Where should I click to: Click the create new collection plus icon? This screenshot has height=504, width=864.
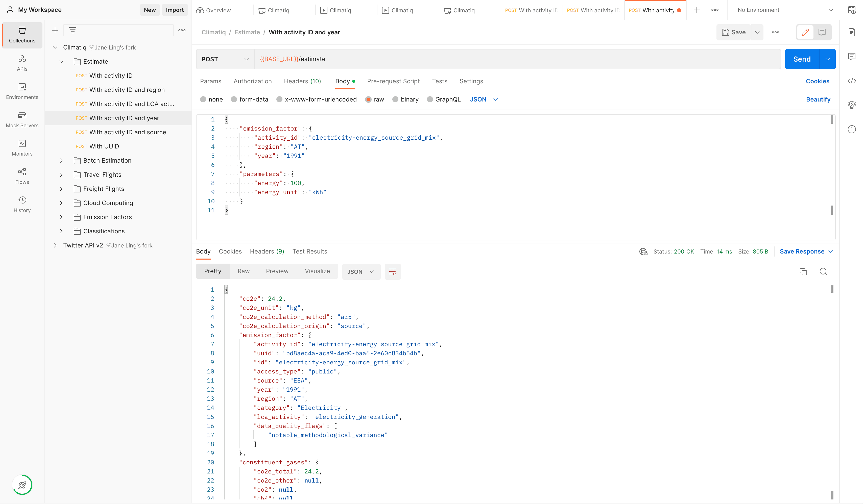[55, 31]
